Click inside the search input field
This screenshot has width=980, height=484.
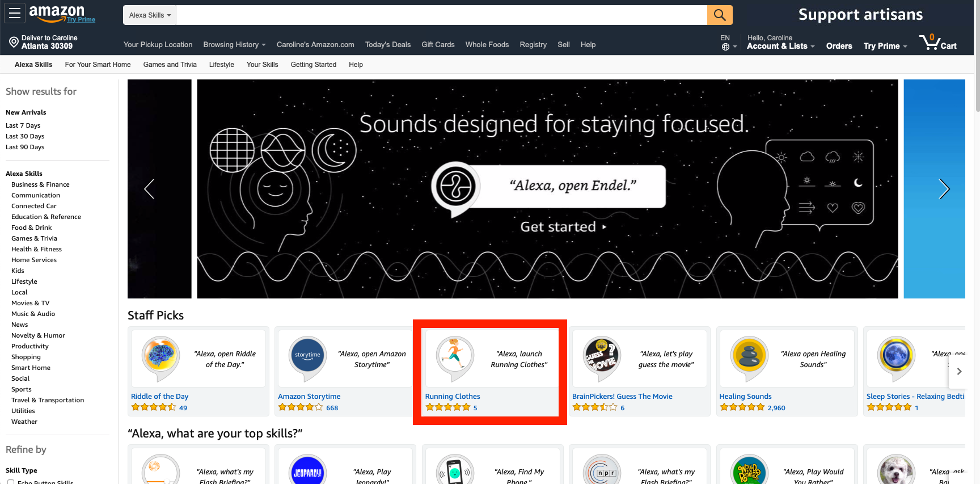point(442,15)
